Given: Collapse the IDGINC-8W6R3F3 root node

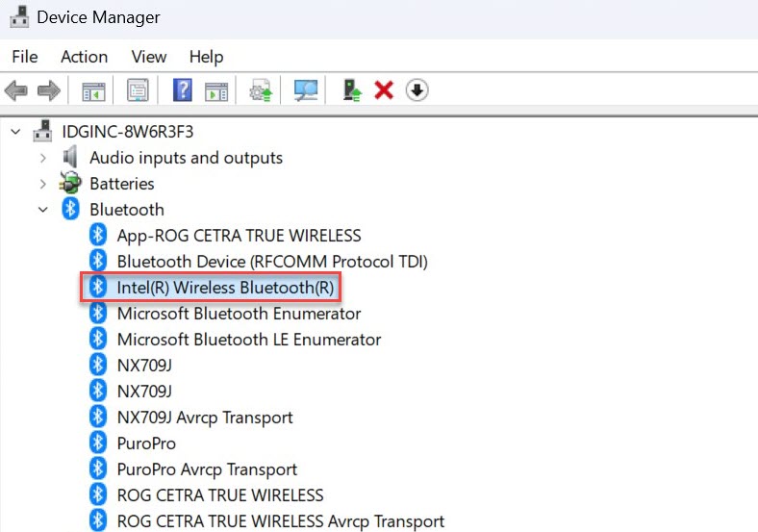Looking at the screenshot, I should pos(16,132).
